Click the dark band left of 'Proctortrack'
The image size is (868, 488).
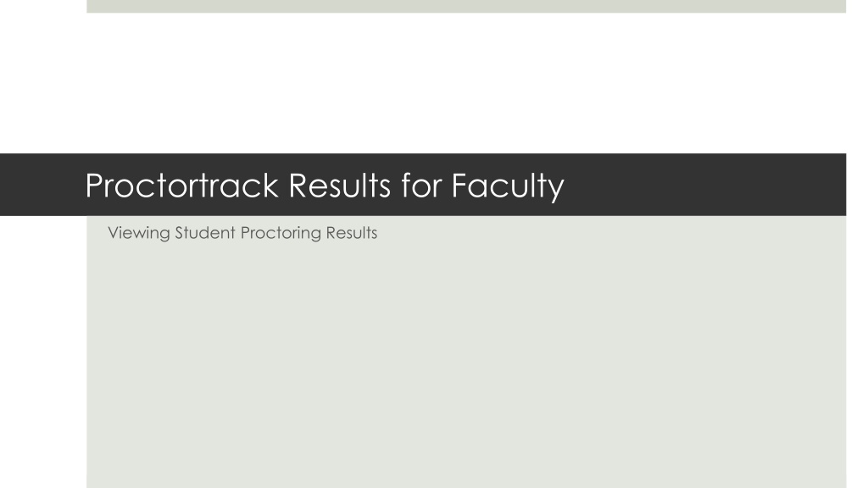point(42,185)
